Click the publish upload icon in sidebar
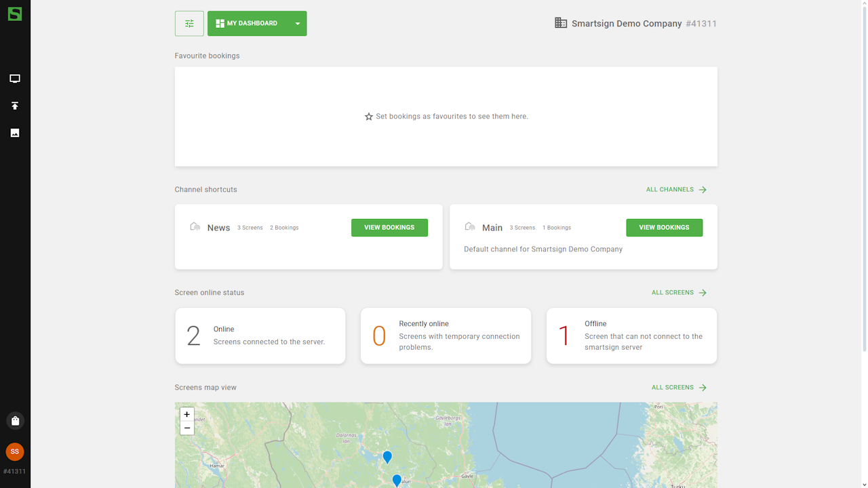 15,106
